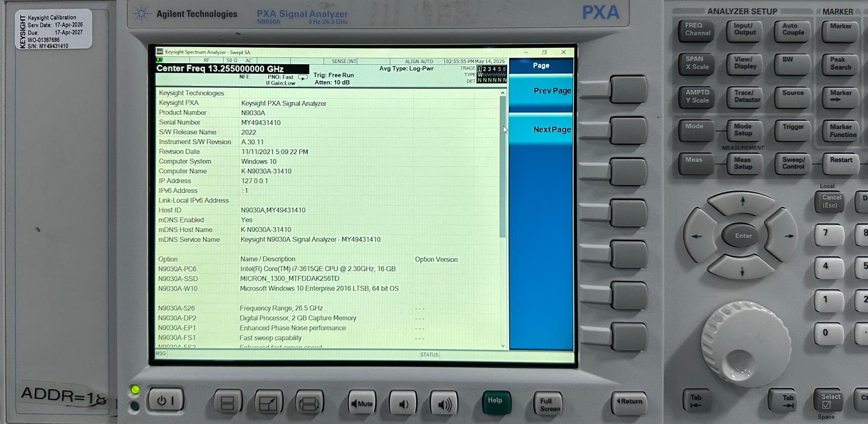Click the Mute hardware key
Screen dimensions: 868x424
click(x=362, y=403)
